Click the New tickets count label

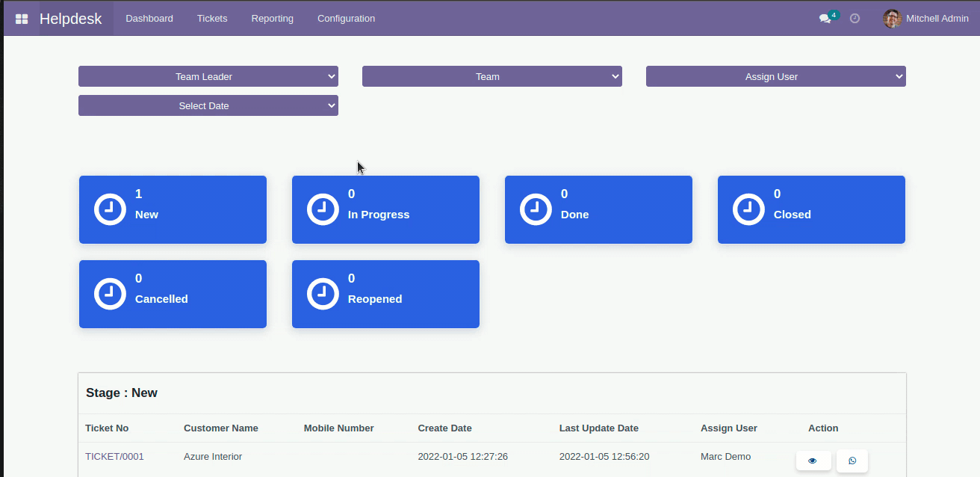pos(146,215)
